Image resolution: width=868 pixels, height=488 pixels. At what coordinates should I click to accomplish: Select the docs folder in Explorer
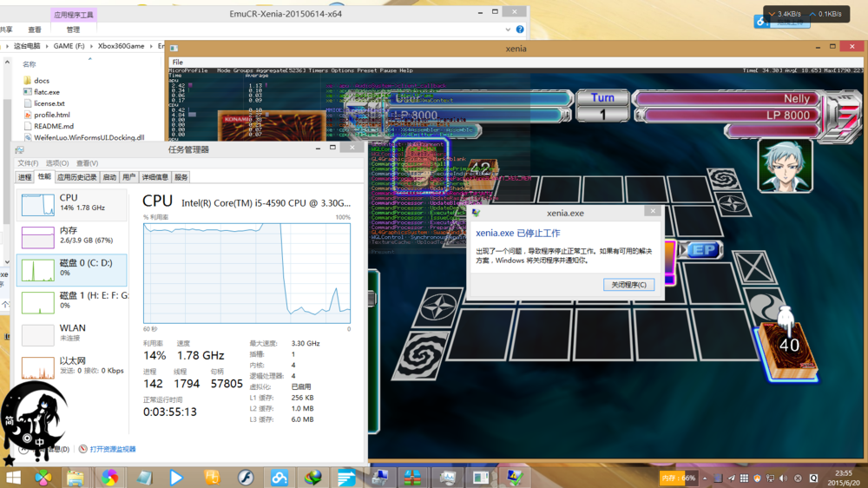click(36, 81)
